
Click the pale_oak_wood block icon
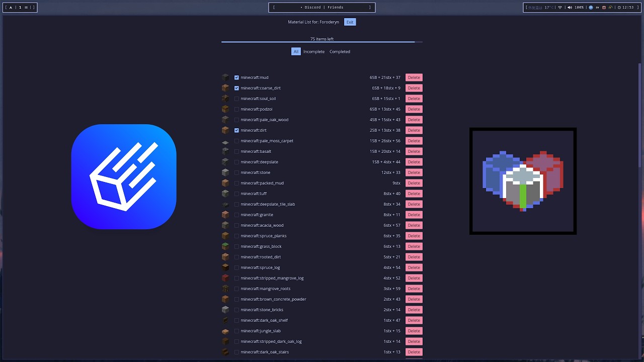[225, 120]
